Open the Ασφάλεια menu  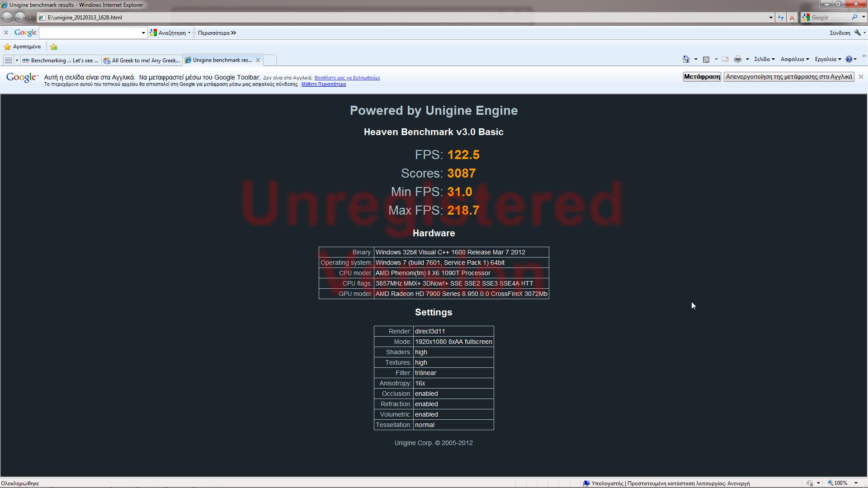795,59
